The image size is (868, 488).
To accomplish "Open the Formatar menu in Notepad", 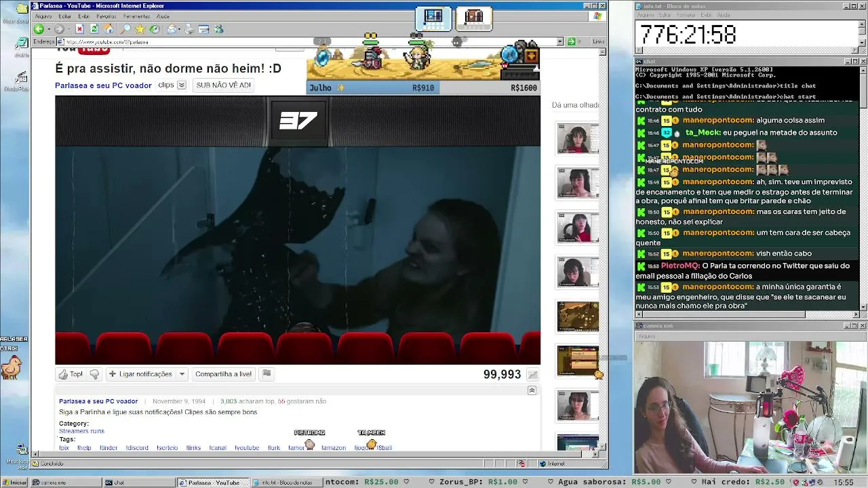I will tap(686, 15).
